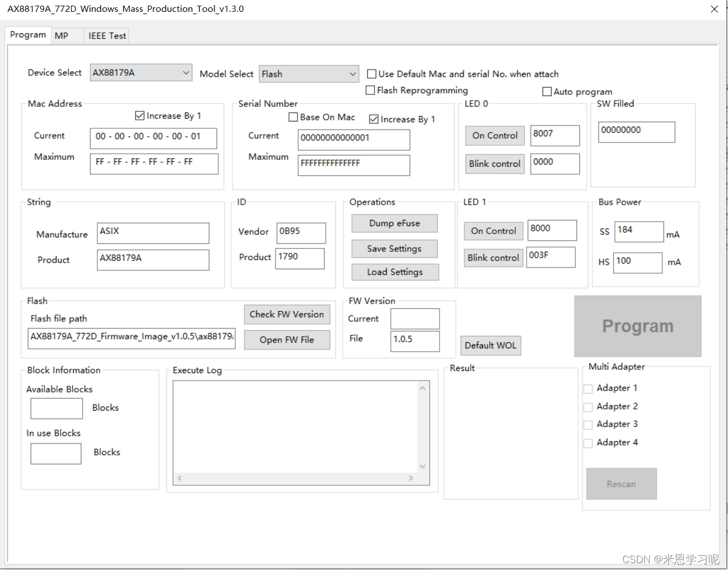Click the FW Version File 1.0.5 field
The height and width of the screenshot is (570, 728).
[x=415, y=342]
